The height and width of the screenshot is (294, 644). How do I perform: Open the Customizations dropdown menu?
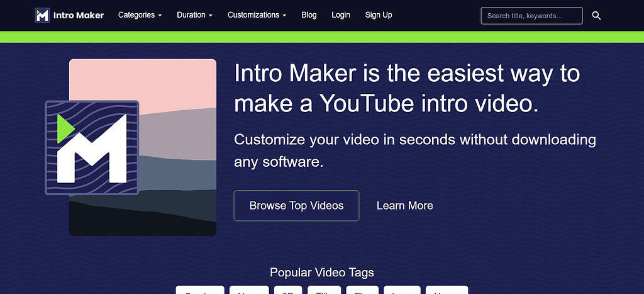tap(257, 15)
